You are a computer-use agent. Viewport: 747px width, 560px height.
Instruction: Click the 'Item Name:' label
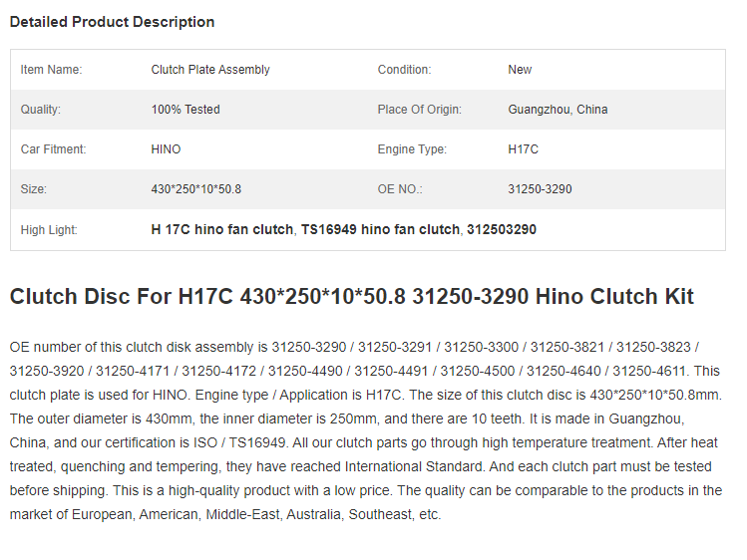[52, 70]
